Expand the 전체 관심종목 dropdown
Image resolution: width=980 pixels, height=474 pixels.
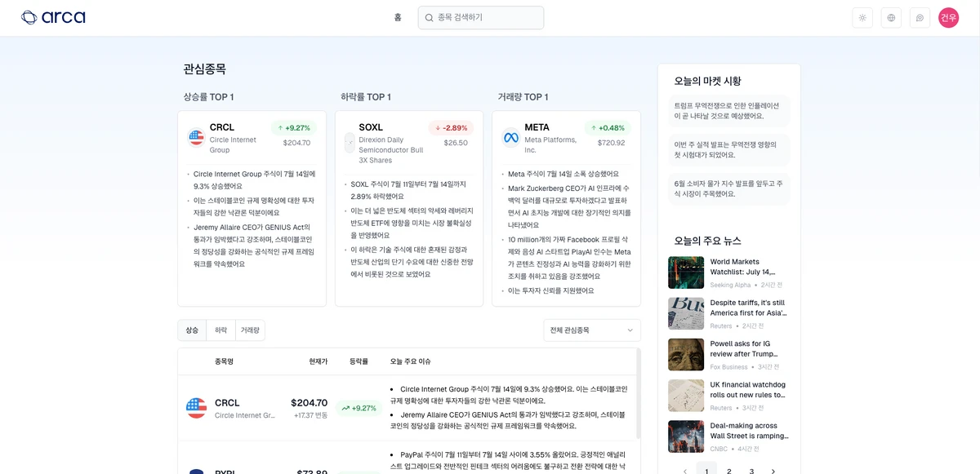[592, 330]
